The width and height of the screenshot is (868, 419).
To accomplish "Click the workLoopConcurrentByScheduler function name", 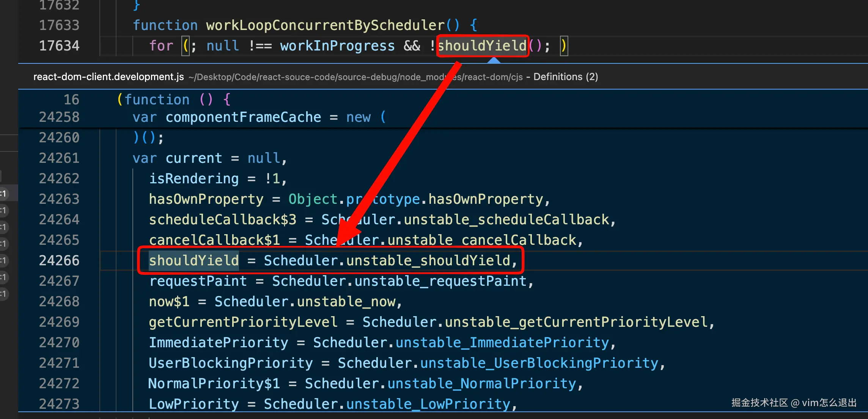I will 325,25.
